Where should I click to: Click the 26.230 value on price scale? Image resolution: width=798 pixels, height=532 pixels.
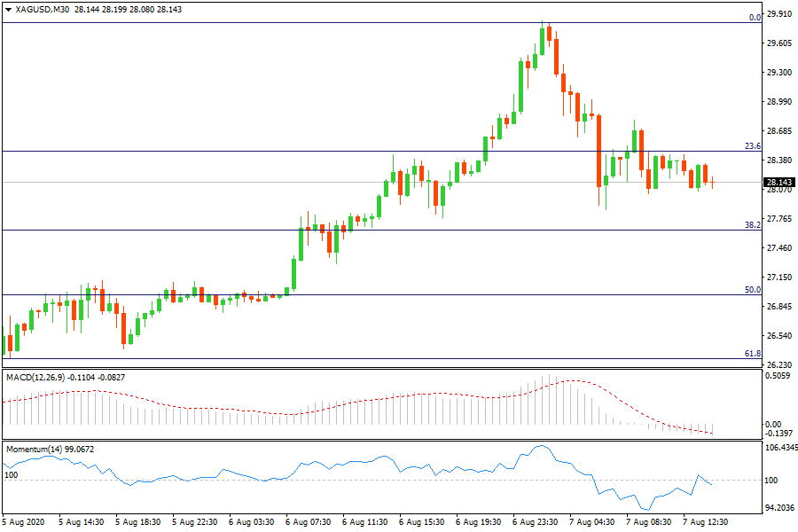[778, 364]
